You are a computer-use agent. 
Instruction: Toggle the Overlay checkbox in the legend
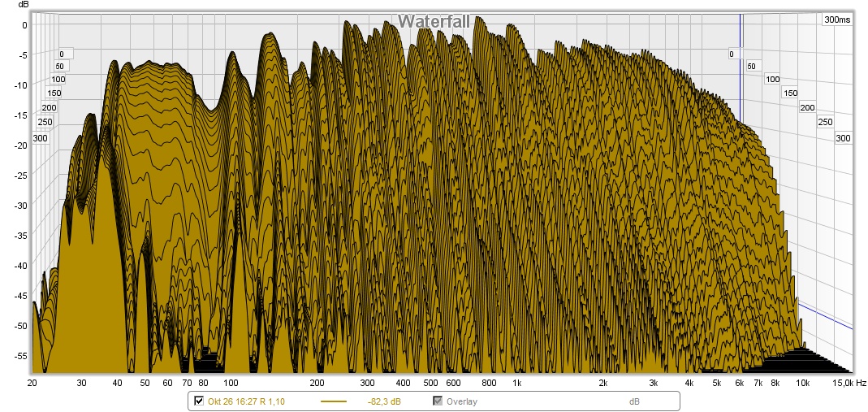click(x=438, y=401)
